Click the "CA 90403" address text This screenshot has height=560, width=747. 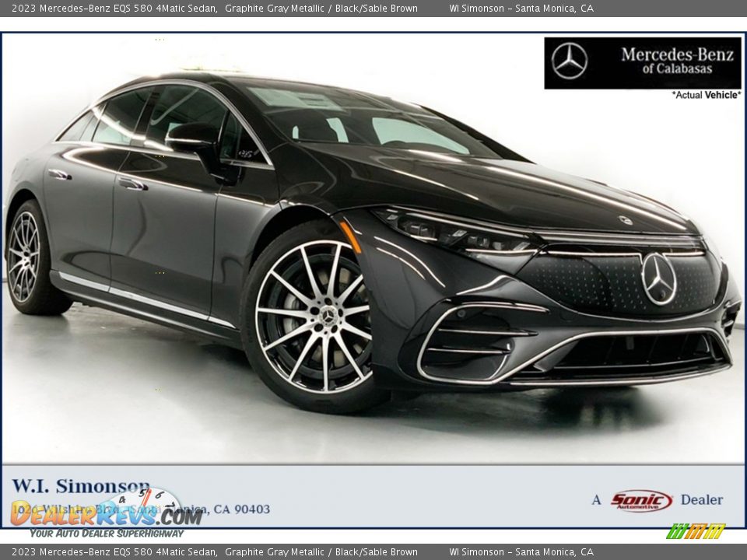(x=241, y=509)
